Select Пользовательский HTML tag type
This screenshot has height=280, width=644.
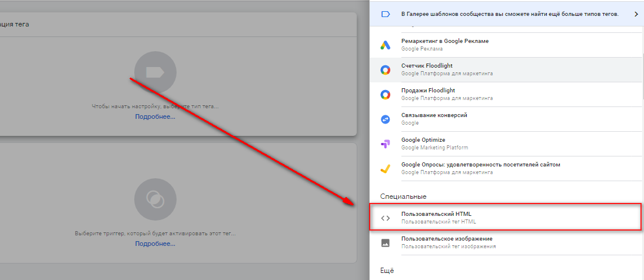pos(436,214)
